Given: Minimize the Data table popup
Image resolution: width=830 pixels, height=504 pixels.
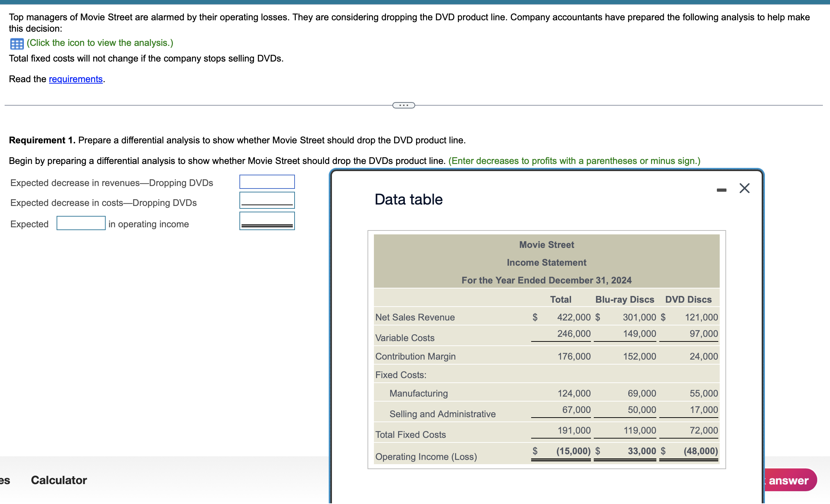Looking at the screenshot, I should pyautogui.click(x=721, y=190).
